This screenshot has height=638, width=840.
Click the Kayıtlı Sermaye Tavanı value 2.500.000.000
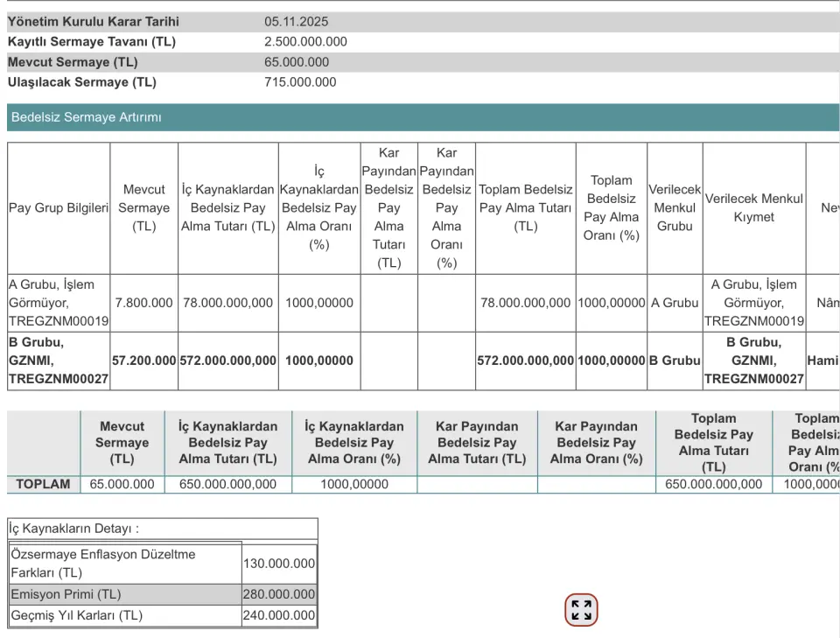(x=305, y=41)
